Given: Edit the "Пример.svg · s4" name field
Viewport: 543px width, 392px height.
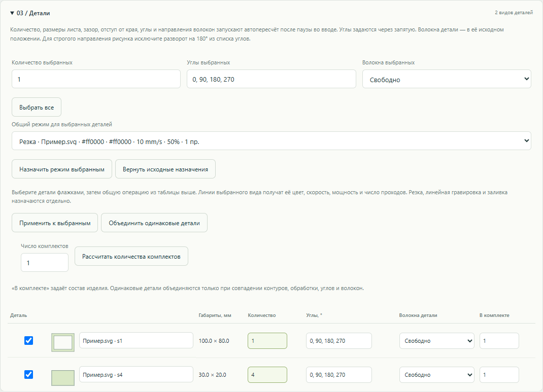Looking at the screenshot, I should (136, 374).
